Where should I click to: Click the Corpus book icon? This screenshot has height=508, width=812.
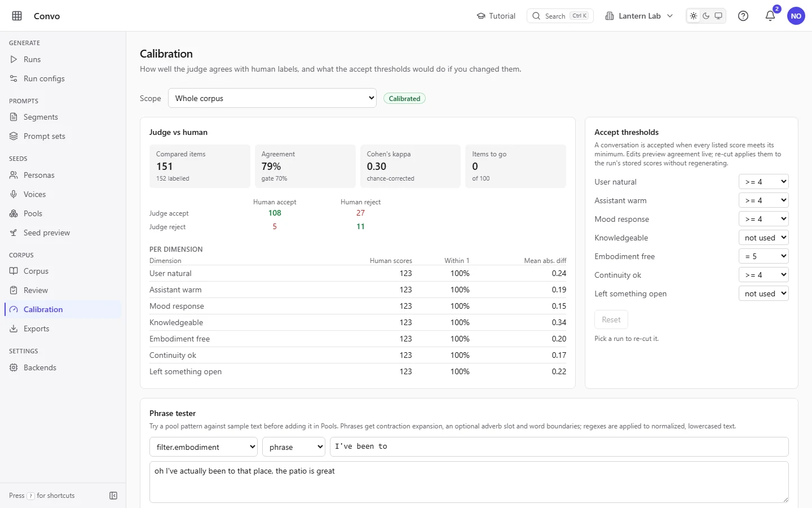click(x=14, y=271)
